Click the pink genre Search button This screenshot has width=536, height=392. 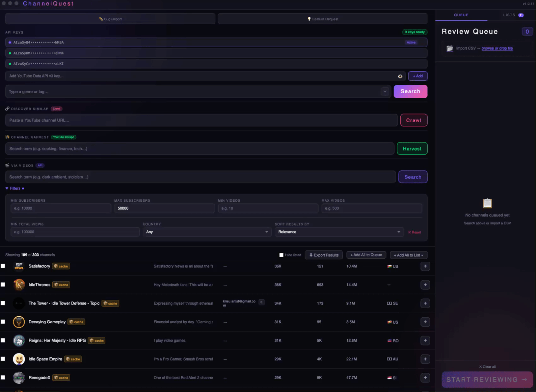[x=411, y=91]
